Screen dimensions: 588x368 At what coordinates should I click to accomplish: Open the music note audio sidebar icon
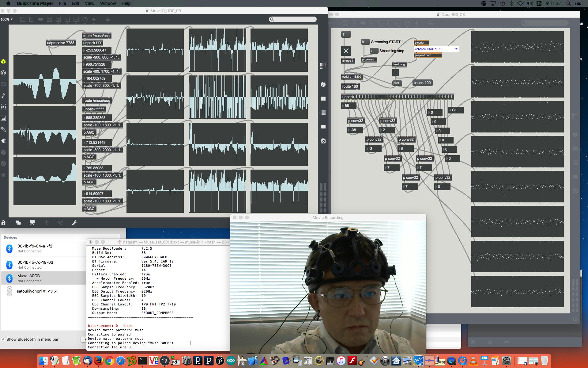(x=3, y=96)
